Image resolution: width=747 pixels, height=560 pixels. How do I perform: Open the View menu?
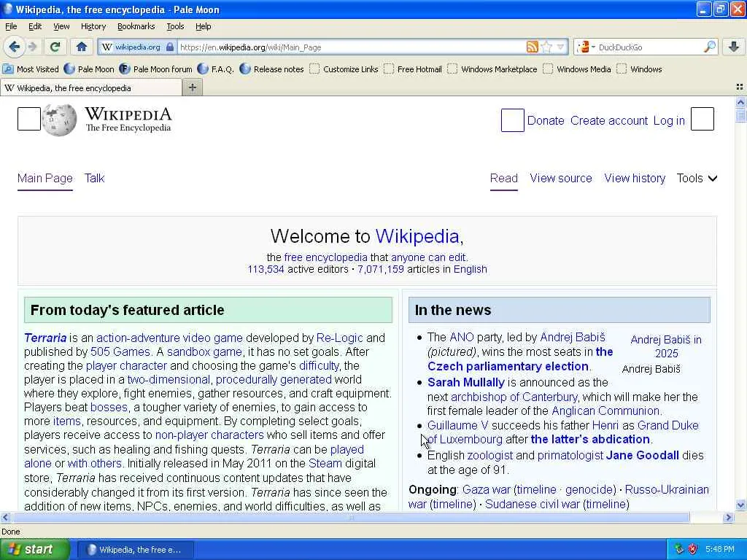(61, 26)
